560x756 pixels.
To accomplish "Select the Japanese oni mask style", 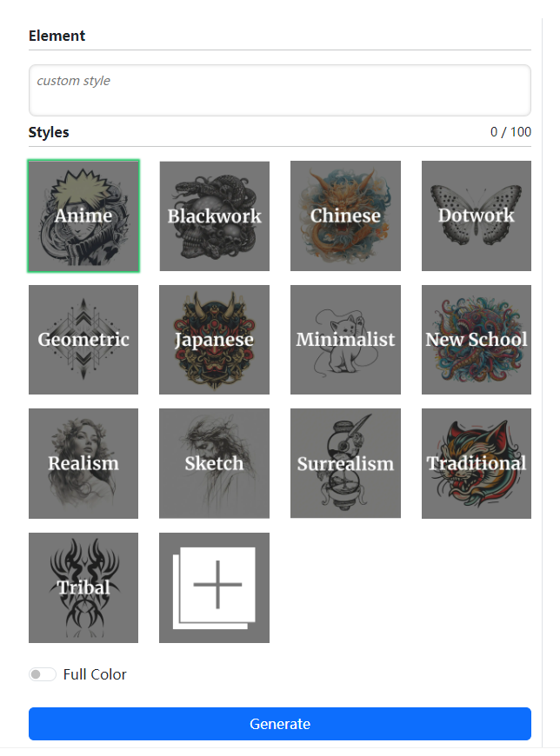I will tap(214, 340).
